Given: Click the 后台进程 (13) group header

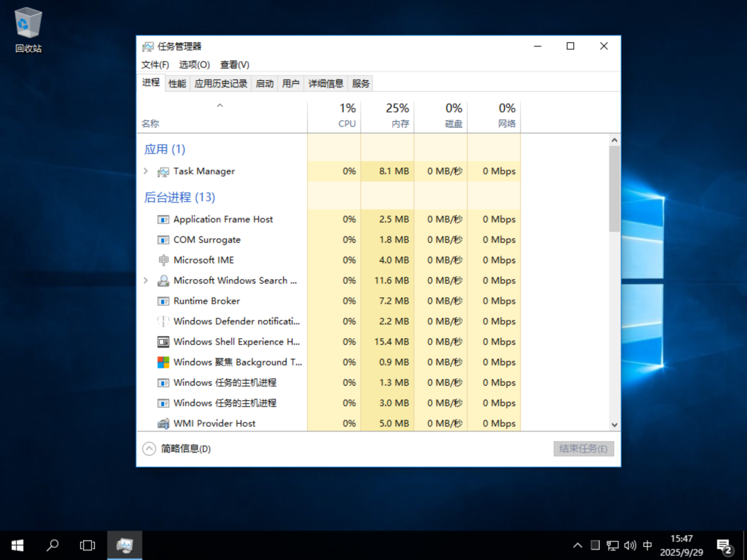Looking at the screenshot, I should 180,198.
